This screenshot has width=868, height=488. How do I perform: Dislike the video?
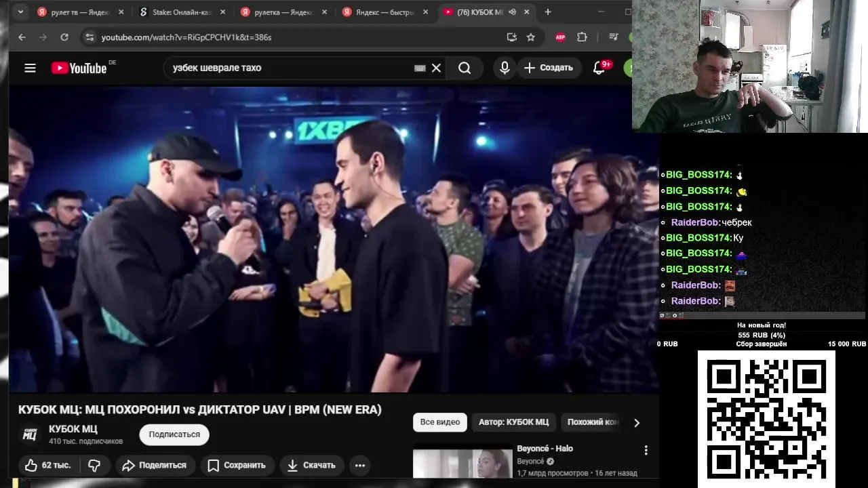(94, 465)
